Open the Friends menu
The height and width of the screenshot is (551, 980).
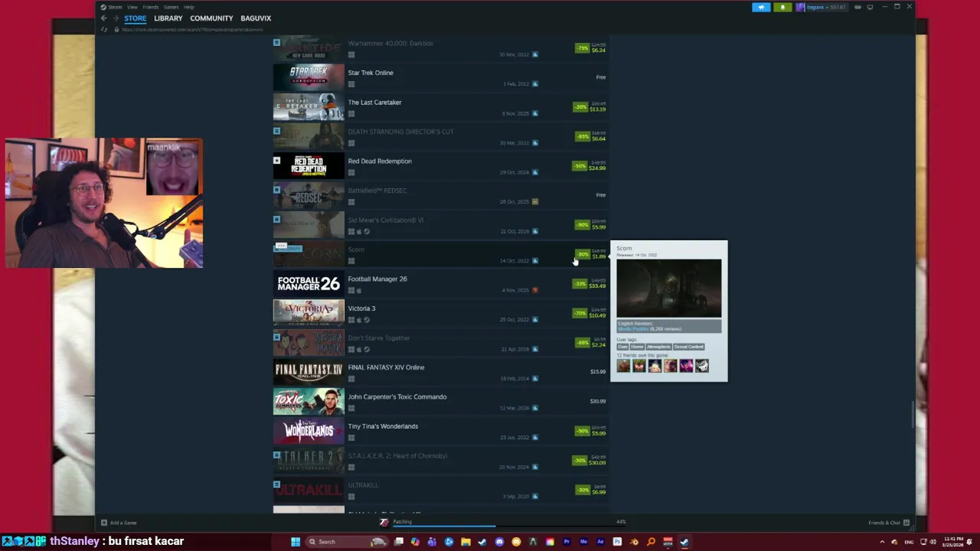tap(151, 7)
